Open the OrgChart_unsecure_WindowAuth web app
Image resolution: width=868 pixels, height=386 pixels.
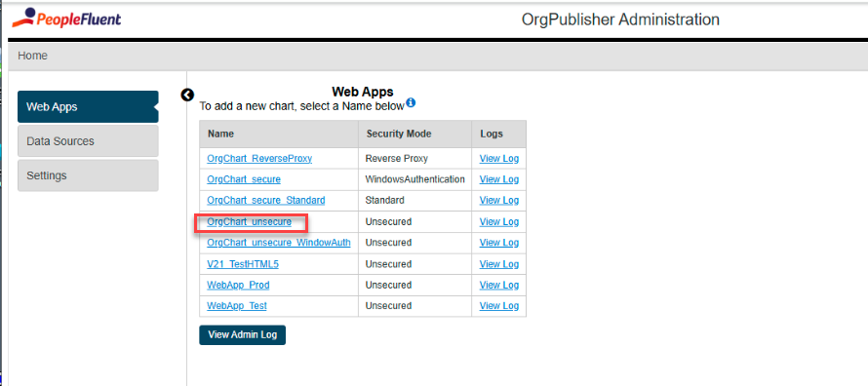tap(279, 243)
